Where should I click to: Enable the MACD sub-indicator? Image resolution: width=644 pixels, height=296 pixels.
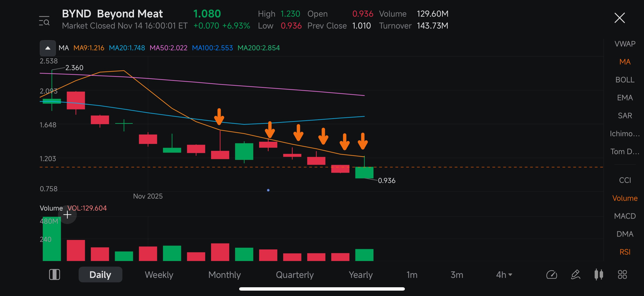(x=625, y=216)
